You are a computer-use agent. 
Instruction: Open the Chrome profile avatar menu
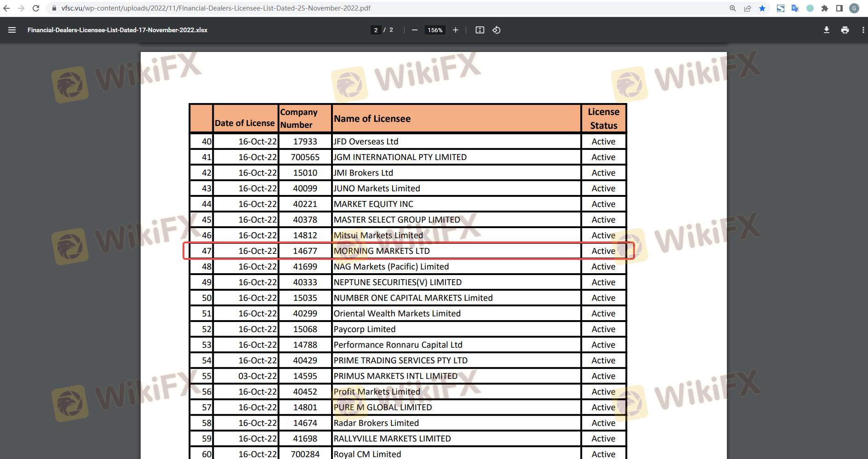coord(854,8)
